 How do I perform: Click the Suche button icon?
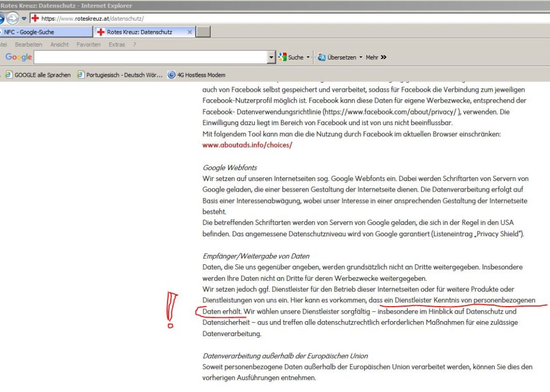283,57
